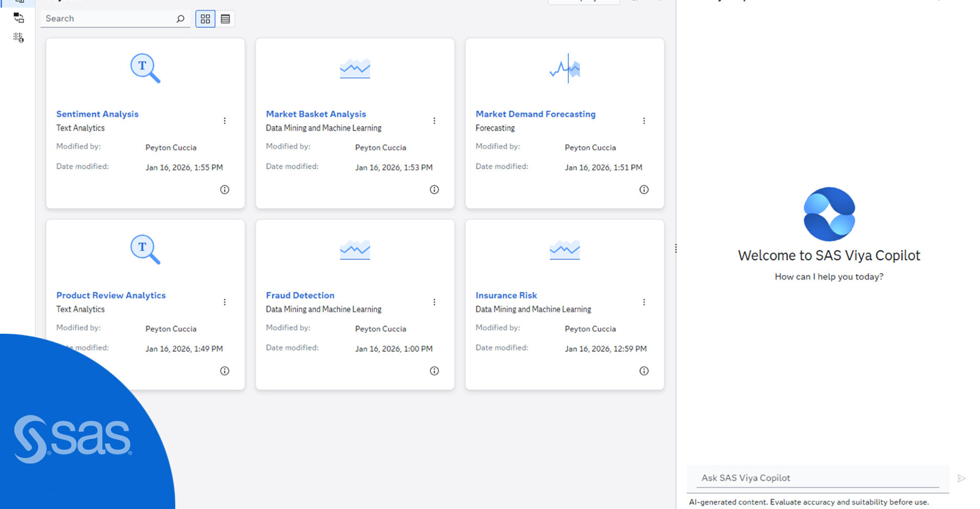The height and width of the screenshot is (509, 980).
Task: Expand Sentiment Analysis more options menu
Action: (224, 121)
